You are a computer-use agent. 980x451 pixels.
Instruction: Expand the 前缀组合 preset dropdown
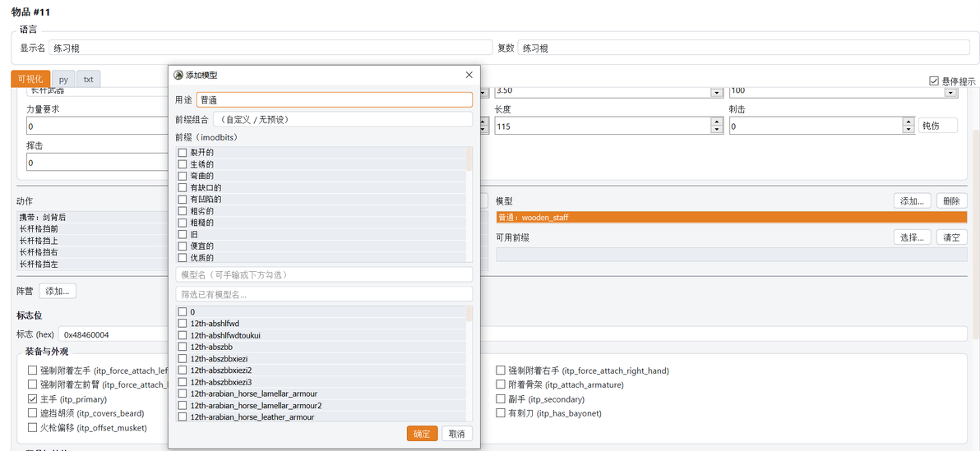343,119
